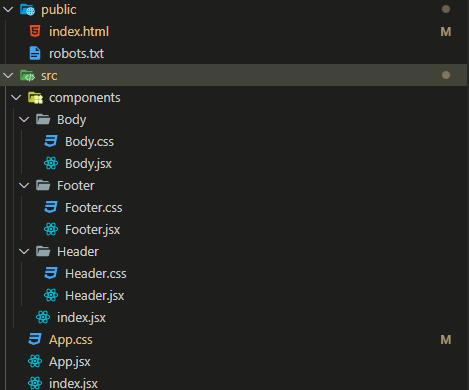
Task: Select the Body folder label
Action: click(72, 120)
